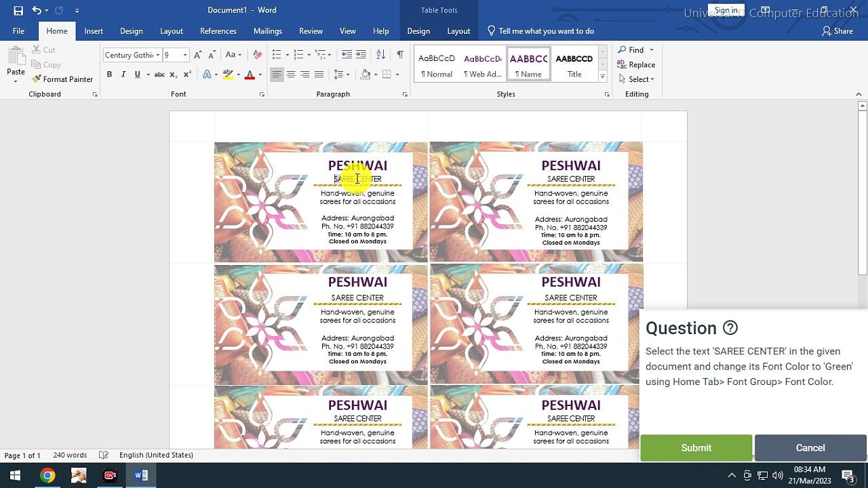The width and height of the screenshot is (868, 488).
Task: Toggle show/hide paragraph marks
Action: tap(400, 55)
